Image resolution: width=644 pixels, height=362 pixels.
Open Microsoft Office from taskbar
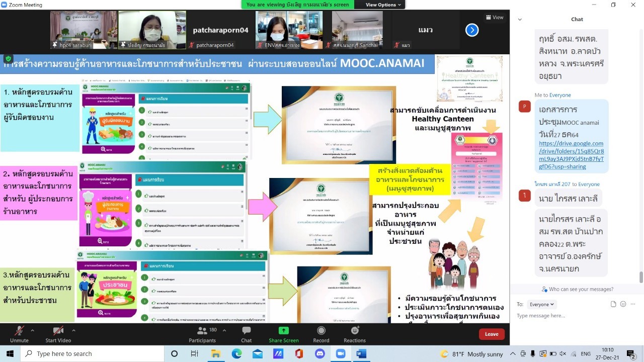[x=299, y=354]
